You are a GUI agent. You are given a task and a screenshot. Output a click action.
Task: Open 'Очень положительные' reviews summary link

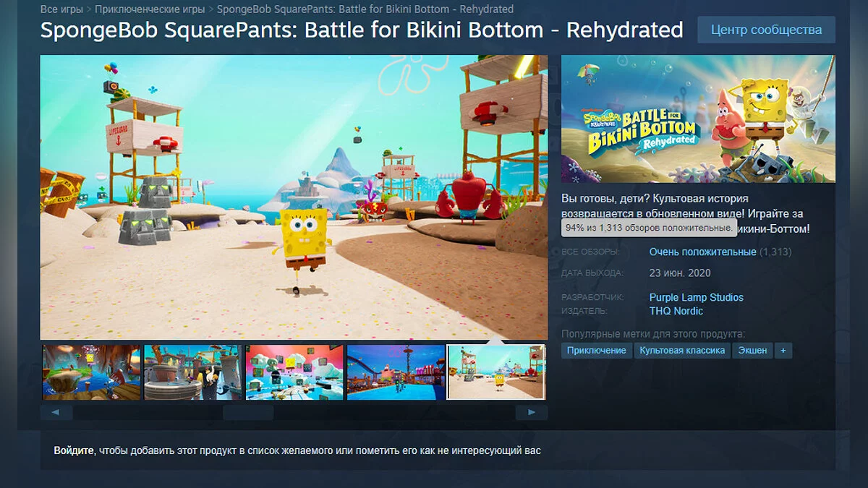tap(702, 252)
